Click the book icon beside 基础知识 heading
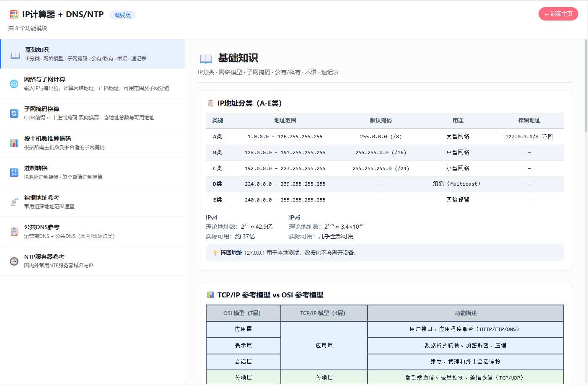This screenshot has width=588, height=385. pos(206,58)
